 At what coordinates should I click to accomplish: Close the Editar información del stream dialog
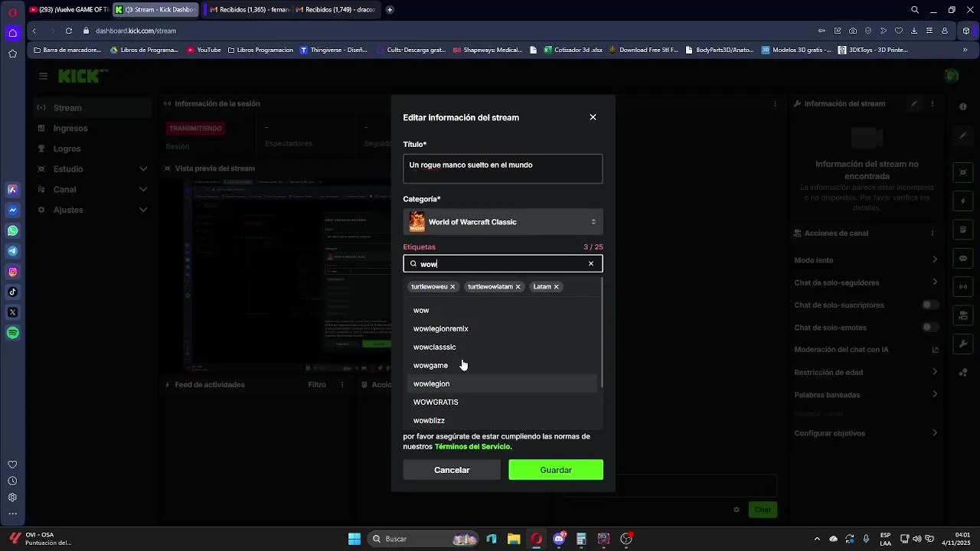pos(593,117)
